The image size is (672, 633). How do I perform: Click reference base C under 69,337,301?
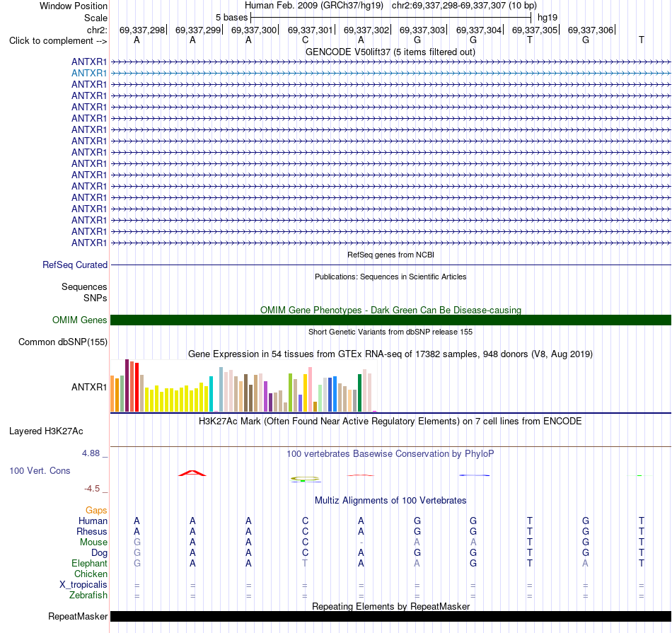[305, 40]
